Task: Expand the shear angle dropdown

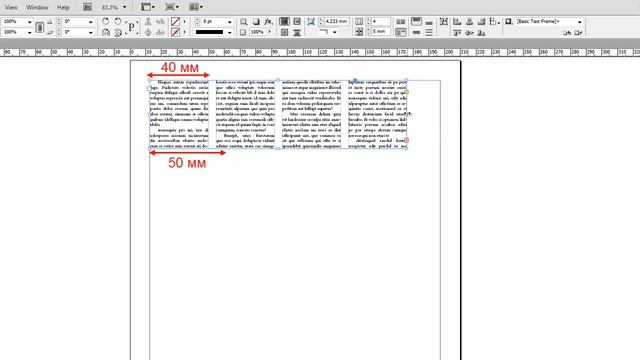Action: click(91, 32)
